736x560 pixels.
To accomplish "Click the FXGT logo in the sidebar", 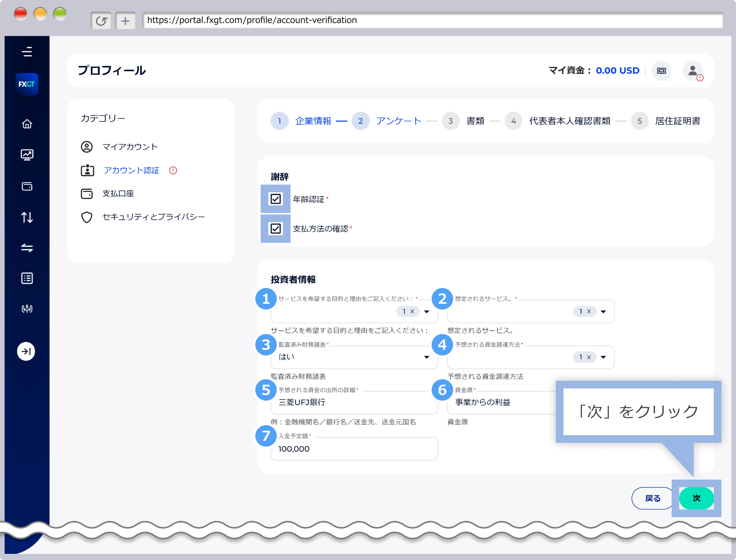I will click(27, 84).
